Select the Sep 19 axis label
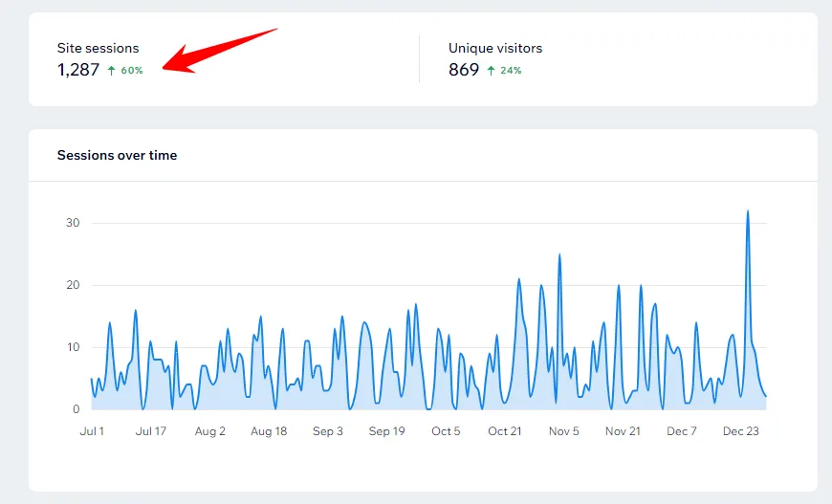The width and height of the screenshot is (832, 504). click(386, 431)
